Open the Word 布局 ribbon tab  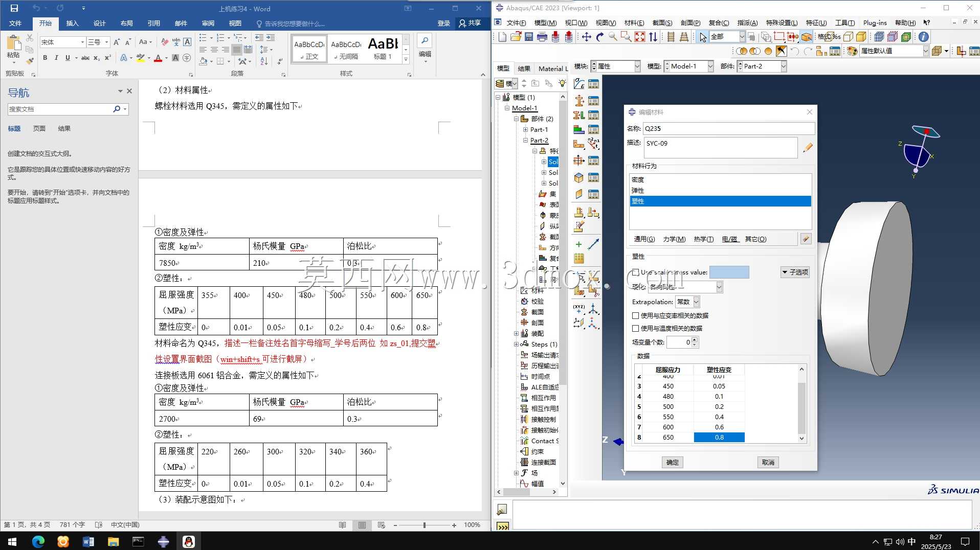click(x=127, y=24)
